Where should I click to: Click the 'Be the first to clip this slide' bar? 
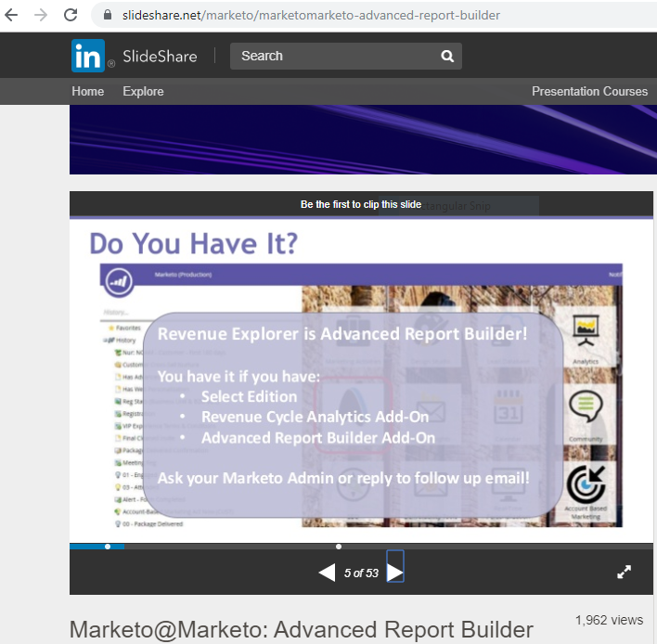[x=361, y=204]
